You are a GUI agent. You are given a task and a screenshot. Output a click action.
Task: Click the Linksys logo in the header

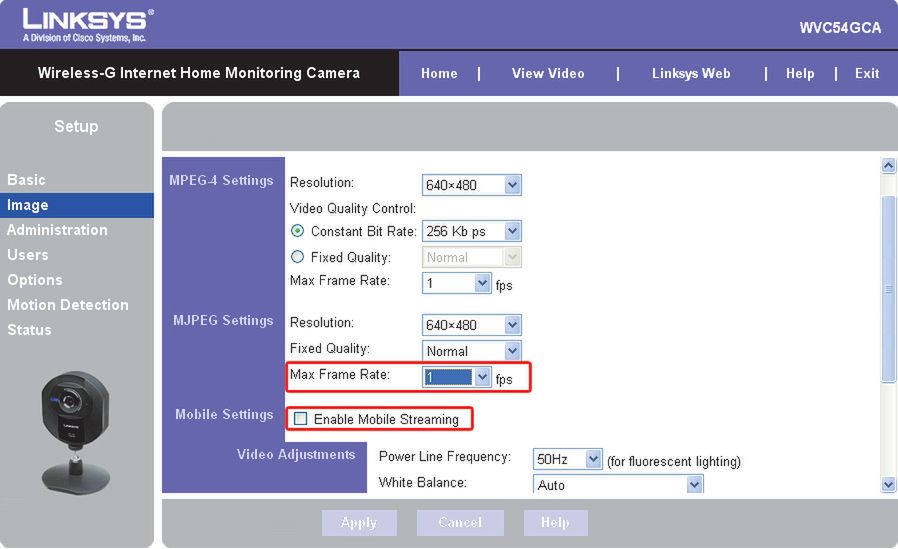(x=88, y=25)
